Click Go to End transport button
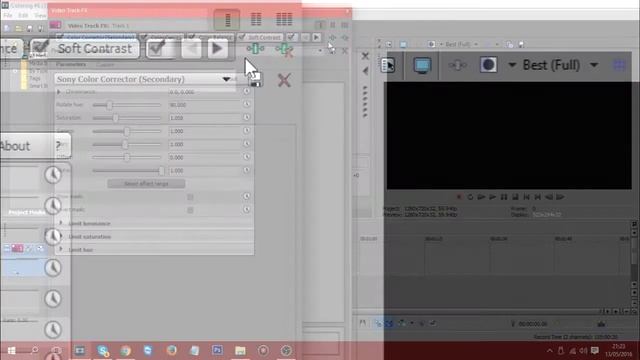This screenshot has height=360, width=640. click(x=538, y=197)
